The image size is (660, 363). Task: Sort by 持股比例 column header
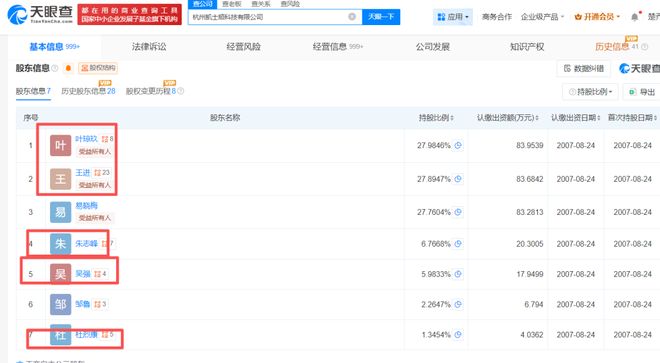click(x=436, y=117)
